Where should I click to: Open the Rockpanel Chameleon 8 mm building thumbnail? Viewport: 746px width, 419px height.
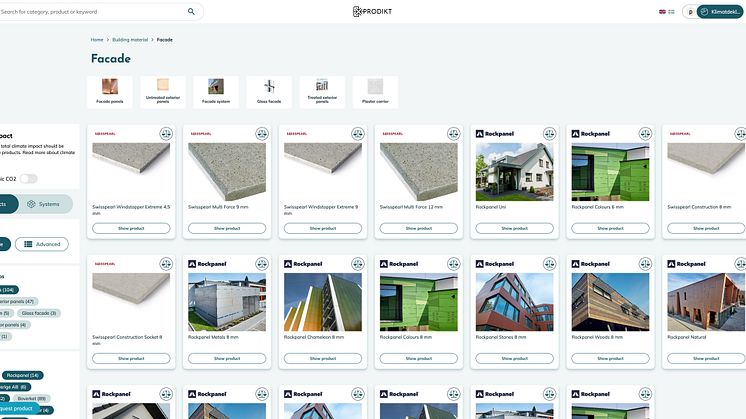click(323, 302)
